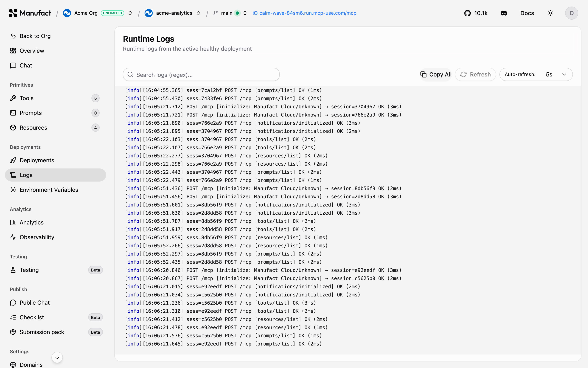Image resolution: width=588 pixels, height=368 pixels.
Task: Click the Tools count badge 5
Action: (96, 98)
